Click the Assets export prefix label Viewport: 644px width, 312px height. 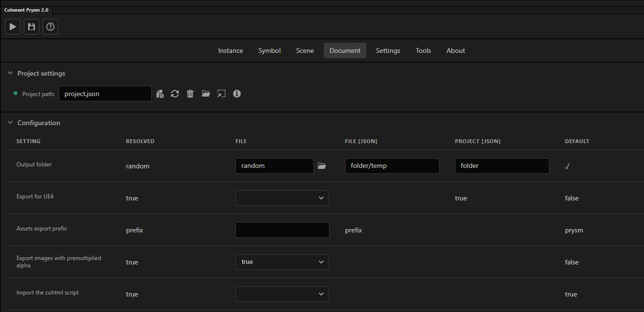coord(42,229)
